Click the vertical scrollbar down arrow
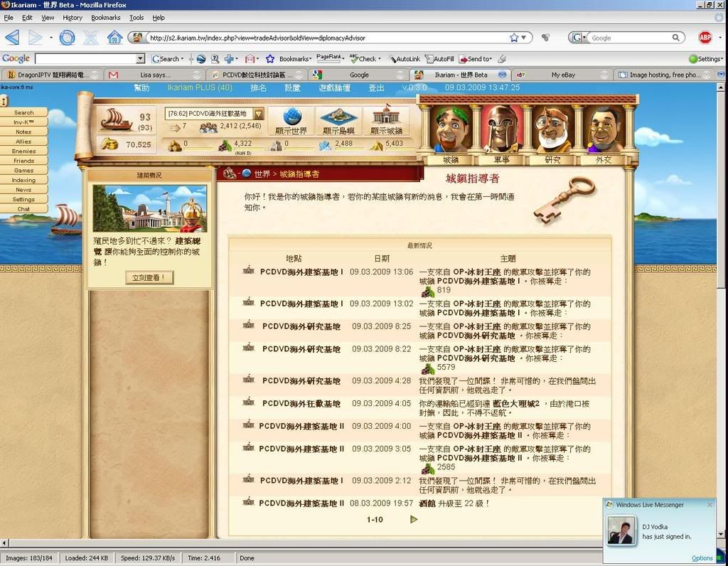Screen dimensions: 728x566 click(x=720, y=534)
